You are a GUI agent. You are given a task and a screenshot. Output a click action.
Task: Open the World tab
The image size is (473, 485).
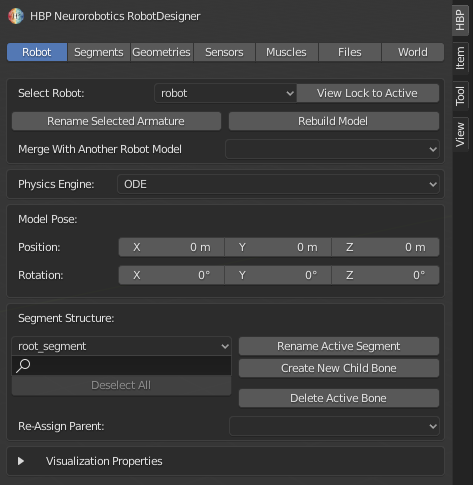tap(413, 52)
